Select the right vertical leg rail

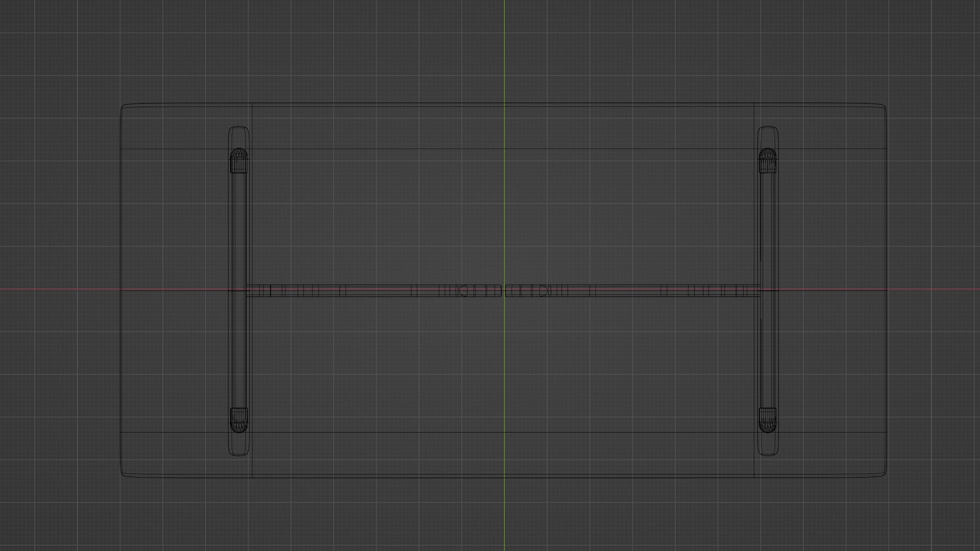tap(767, 230)
